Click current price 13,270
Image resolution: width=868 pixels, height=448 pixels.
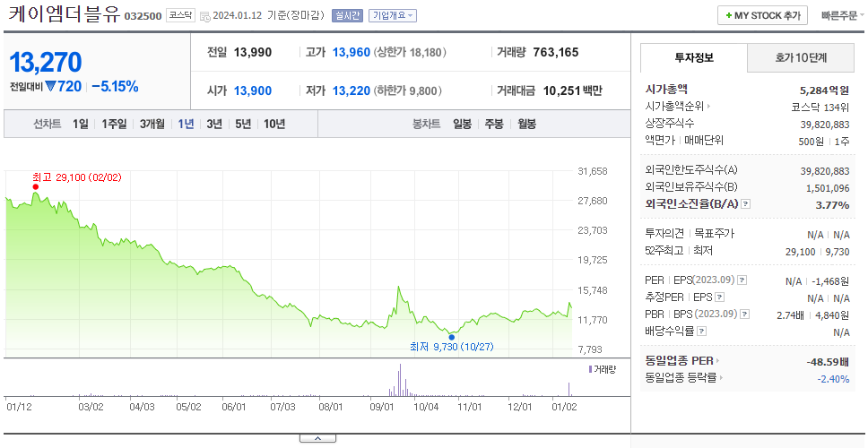click(x=46, y=62)
